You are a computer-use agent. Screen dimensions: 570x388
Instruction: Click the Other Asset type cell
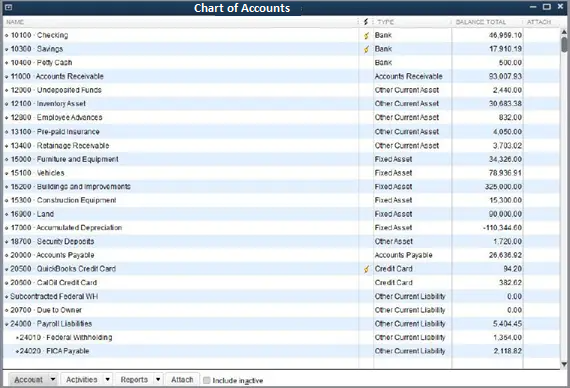[394, 241]
